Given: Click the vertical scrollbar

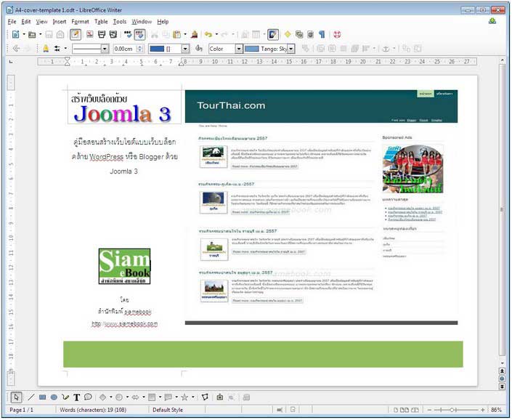Looking at the screenshot, I should pos(502,209).
